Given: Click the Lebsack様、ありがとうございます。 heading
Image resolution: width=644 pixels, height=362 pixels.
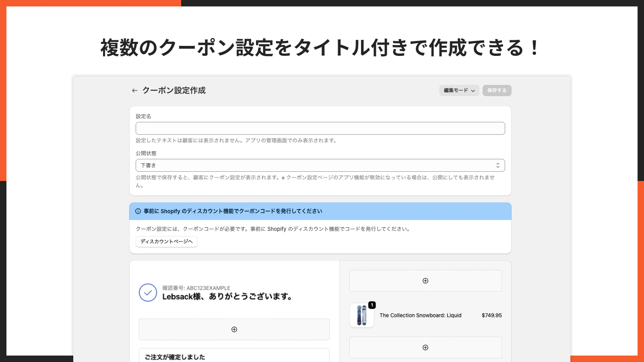Looking at the screenshot, I should tap(227, 297).
